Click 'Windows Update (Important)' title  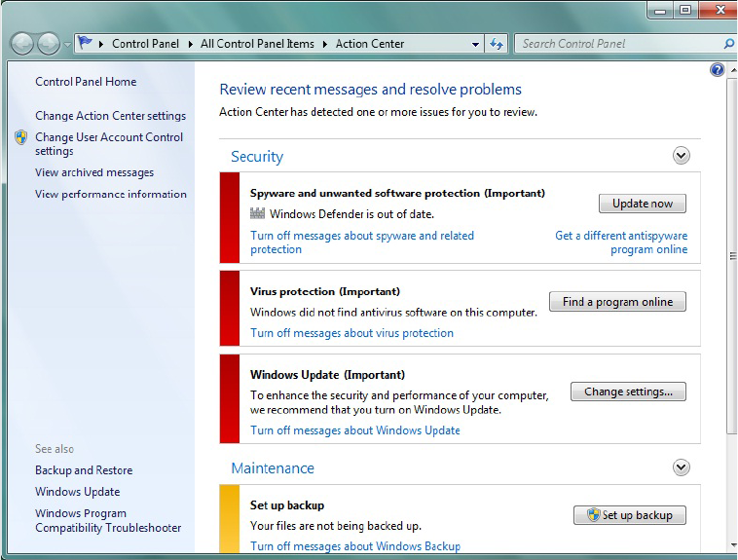(x=327, y=375)
